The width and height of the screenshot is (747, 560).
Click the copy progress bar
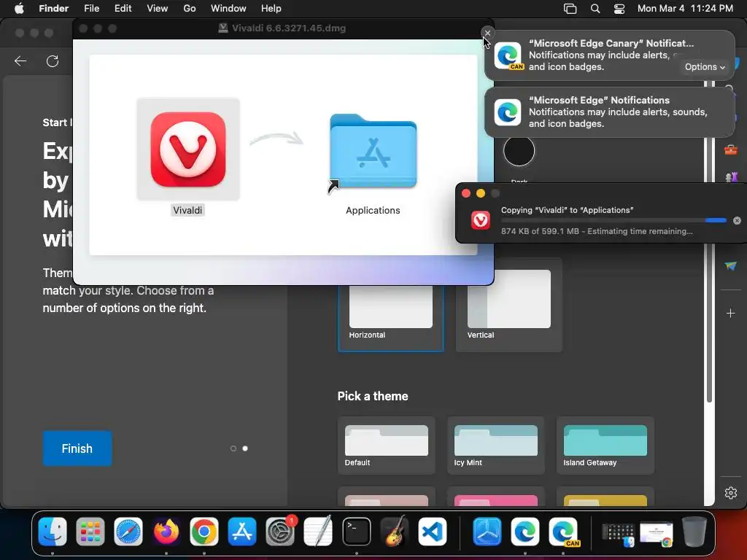point(614,220)
